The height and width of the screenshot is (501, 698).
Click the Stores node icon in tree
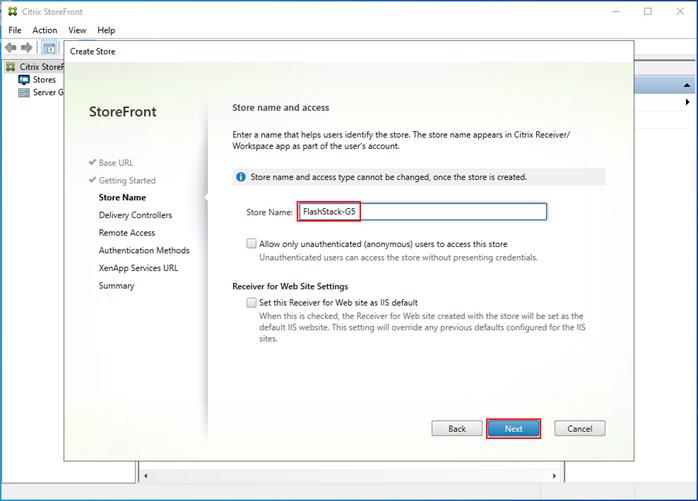coord(24,80)
